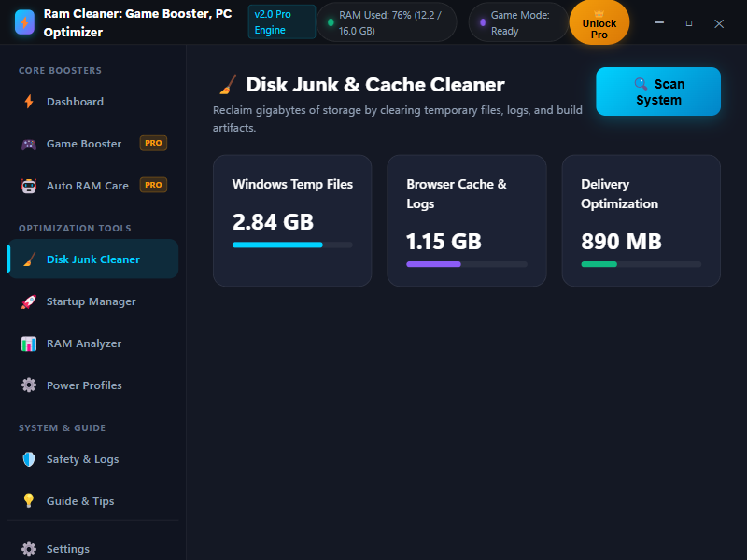Screen dimensions: 747x560
Task: Open Power Profiles
Action: coord(92,385)
